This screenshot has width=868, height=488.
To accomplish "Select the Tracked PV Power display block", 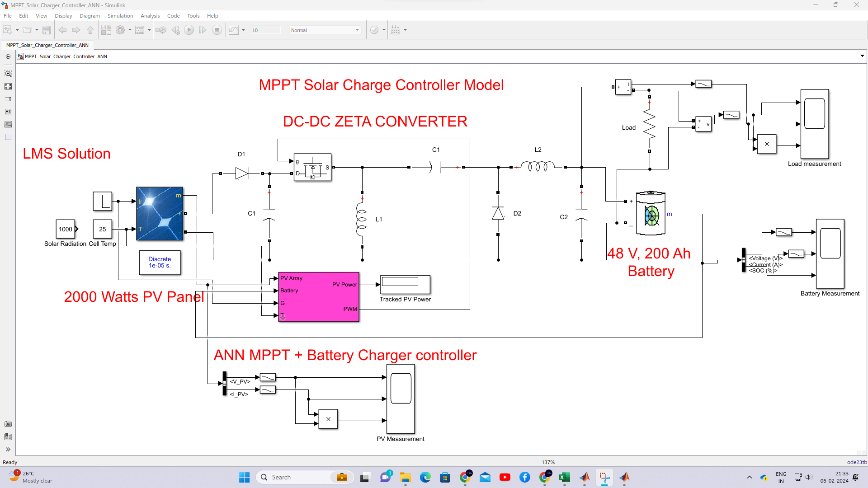I will coord(405,285).
